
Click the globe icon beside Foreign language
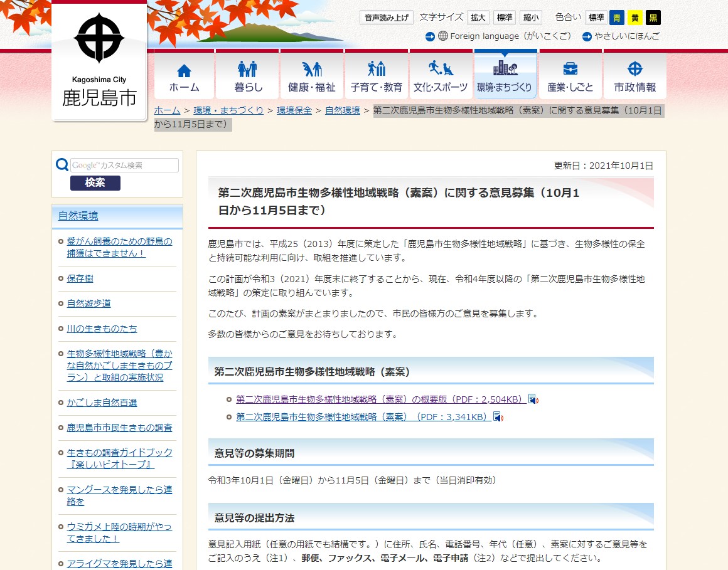point(443,36)
